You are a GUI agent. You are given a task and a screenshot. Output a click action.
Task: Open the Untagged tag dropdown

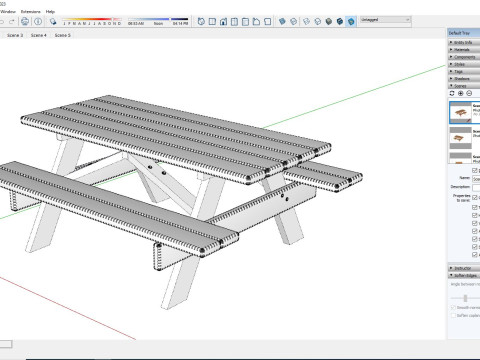[385, 20]
